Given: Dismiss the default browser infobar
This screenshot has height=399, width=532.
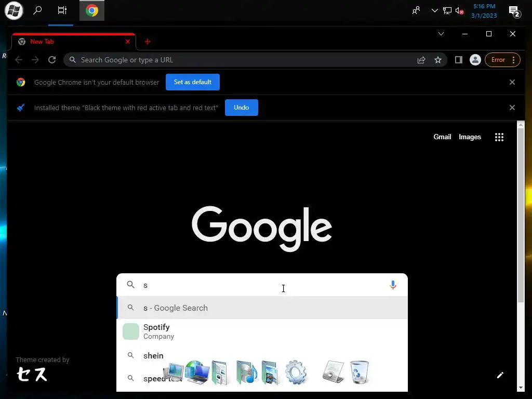Looking at the screenshot, I should click(x=512, y=82).
